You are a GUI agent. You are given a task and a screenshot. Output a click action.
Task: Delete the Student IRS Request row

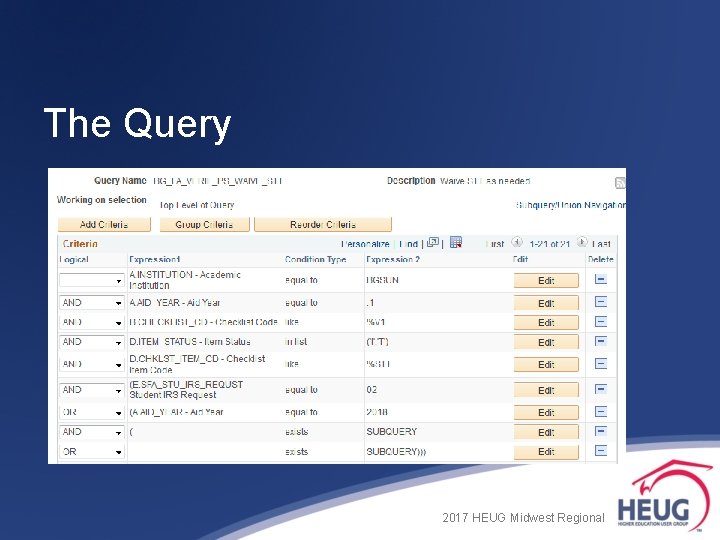coord(601,389)
